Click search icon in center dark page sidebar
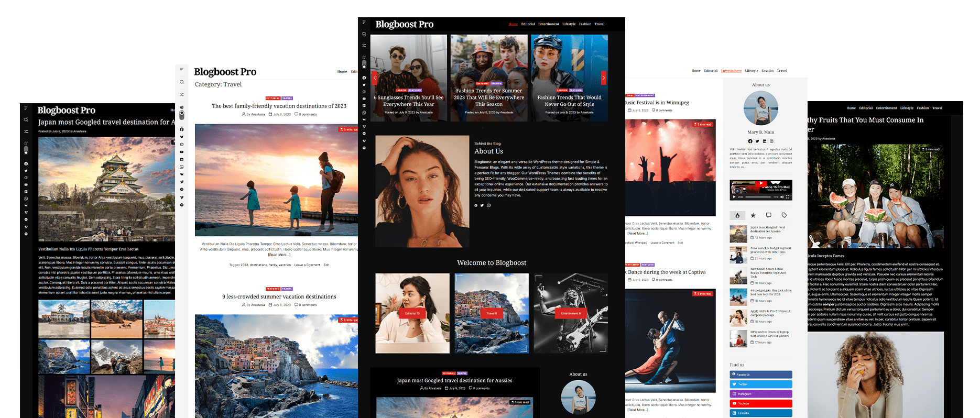 tap(364, 34)
